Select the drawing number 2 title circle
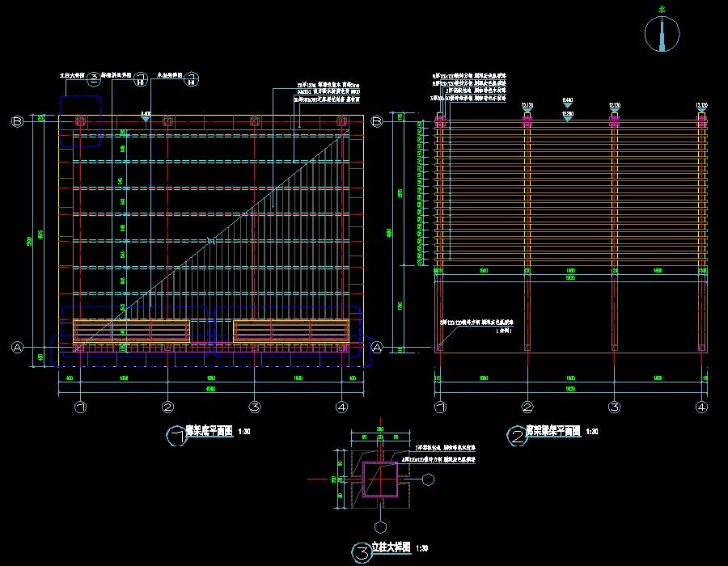The height and width of the screenshot is (566, 728). click(x=516, y=437)
